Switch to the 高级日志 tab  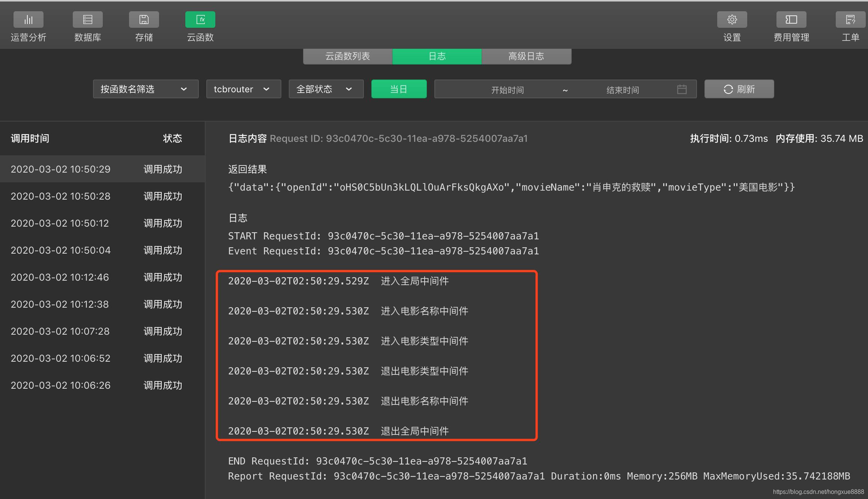coord(527,56)
